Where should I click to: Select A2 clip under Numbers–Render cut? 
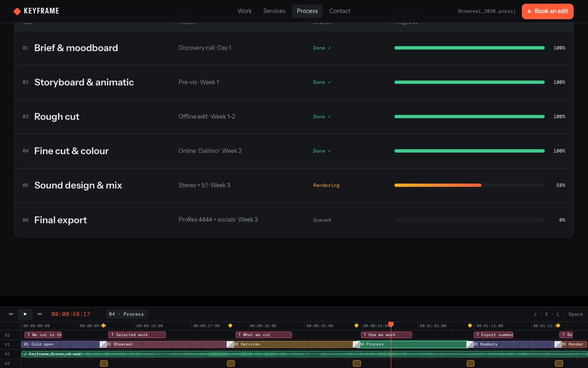559,363
